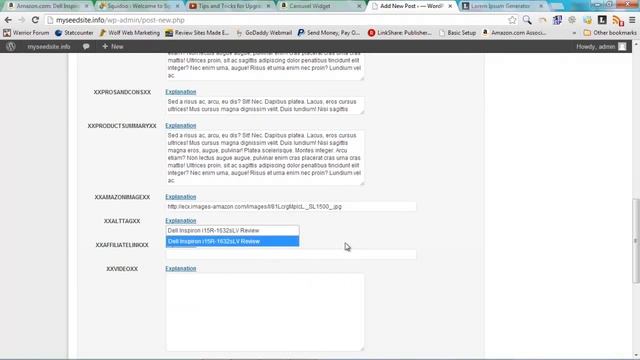The height and width of the screenshot is (360, 640).
Task: Open the Chrome menu hamburger icon
Action: click(x=632, y=20)
